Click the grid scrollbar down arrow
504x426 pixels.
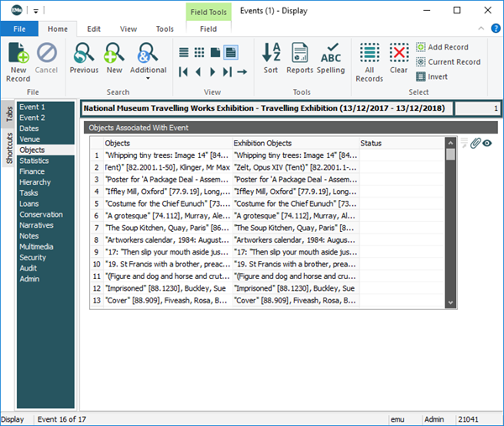click(x=451, y=302)
